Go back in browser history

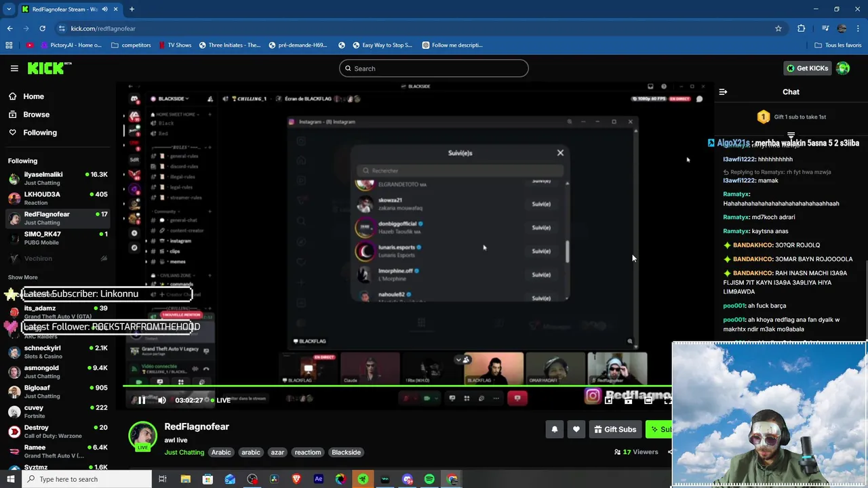pos(9,28)
